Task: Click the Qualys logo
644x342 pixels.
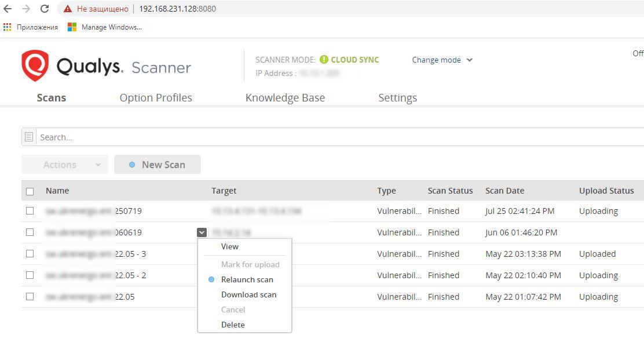Action: (x=34, y=64)
